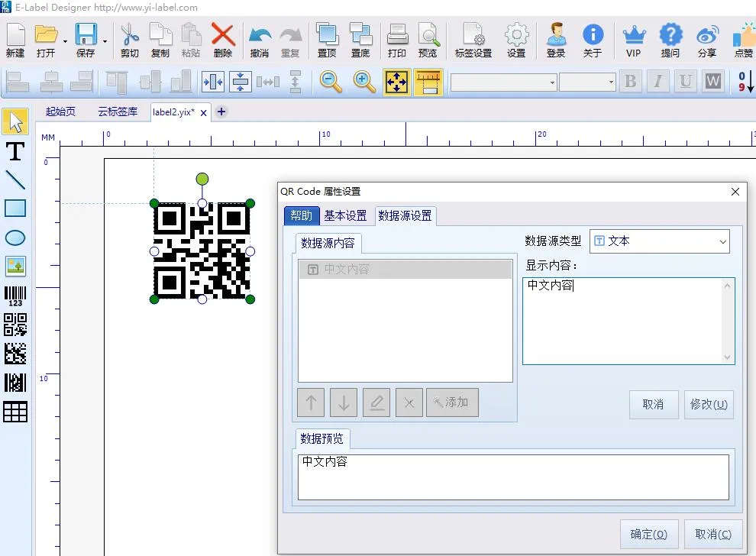Click the 添加 add button

click(452, 402)
